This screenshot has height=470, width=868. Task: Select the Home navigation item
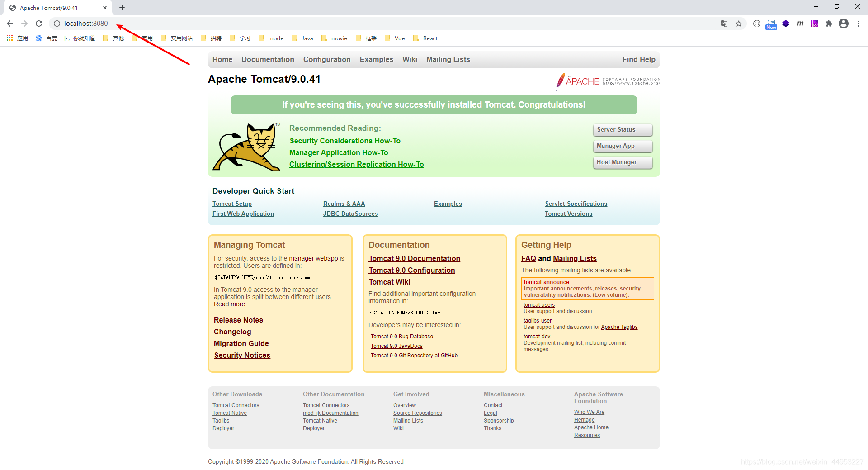pyautogui.click(x=222, y=59)
